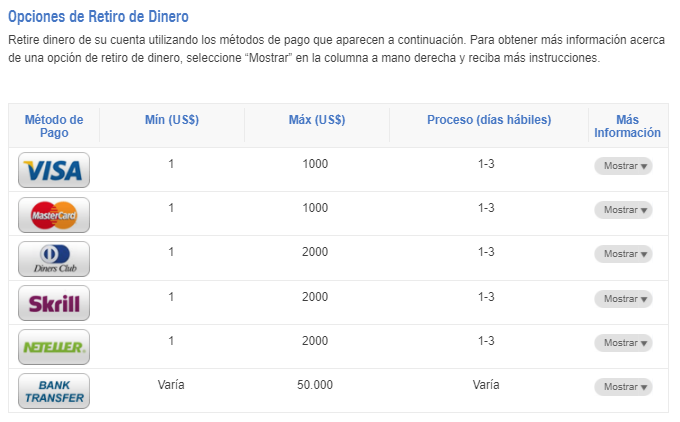Expand Mostrar in the Skrill row
This screenshot has height=422, width=680.
pyautogui.click(x=623, y=298)
